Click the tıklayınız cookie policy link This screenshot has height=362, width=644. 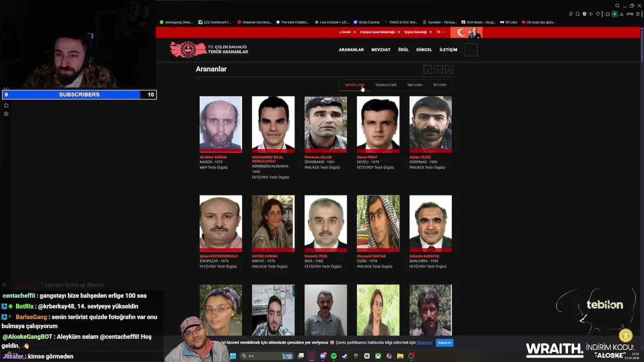coord(424,343)
